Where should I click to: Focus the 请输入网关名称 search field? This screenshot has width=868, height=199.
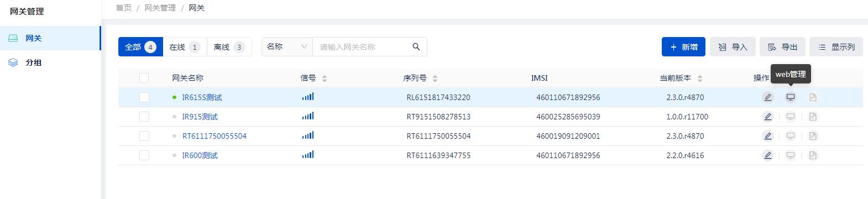coord(362,47)
